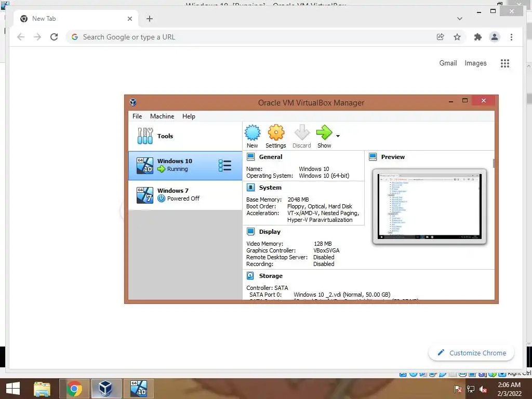Image resolution: width=532 pixels, height=399 pixels.
Task: Click the muted volume tray icon
Action: (x=484, y=389)
